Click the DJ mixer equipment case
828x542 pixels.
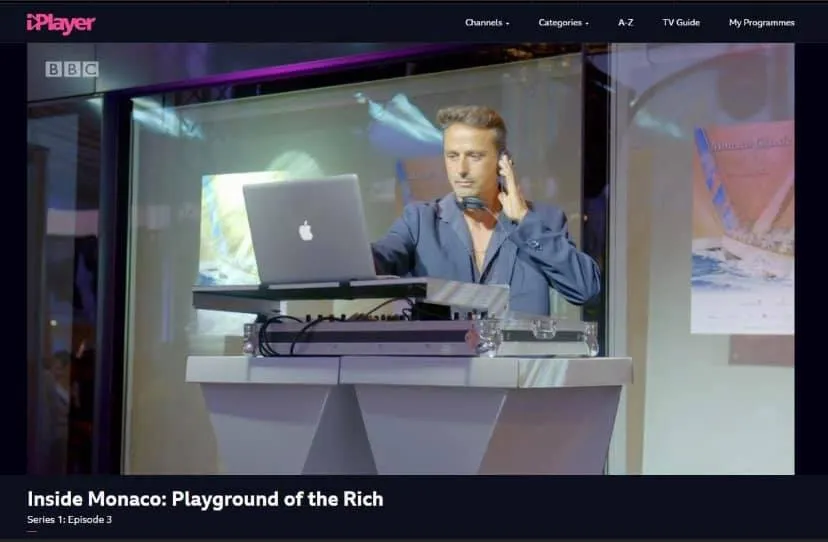[x=420, y=337]
